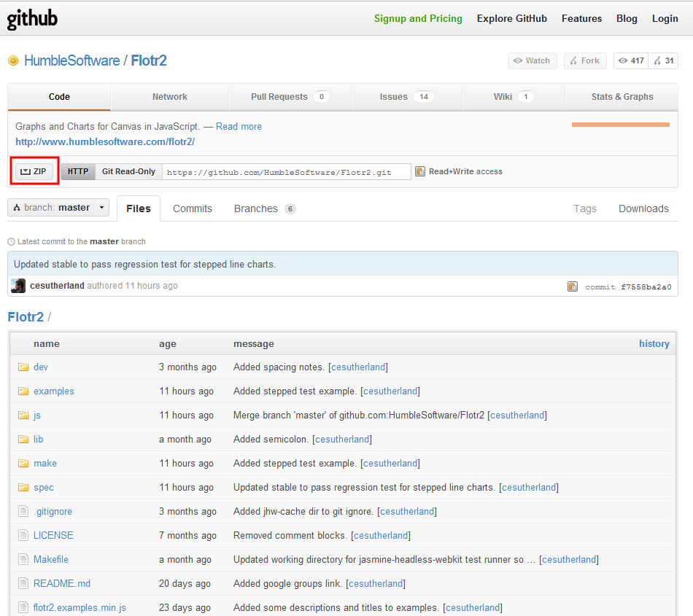Screen dimensions: 693x616
Task: Click the orange language bar
Action: pos(621,125)
